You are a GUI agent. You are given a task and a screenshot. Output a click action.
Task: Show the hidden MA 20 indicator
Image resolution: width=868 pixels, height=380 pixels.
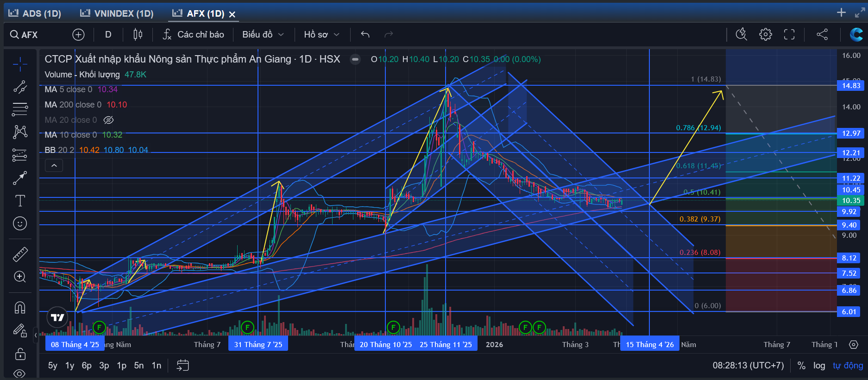tap(108, 120)
